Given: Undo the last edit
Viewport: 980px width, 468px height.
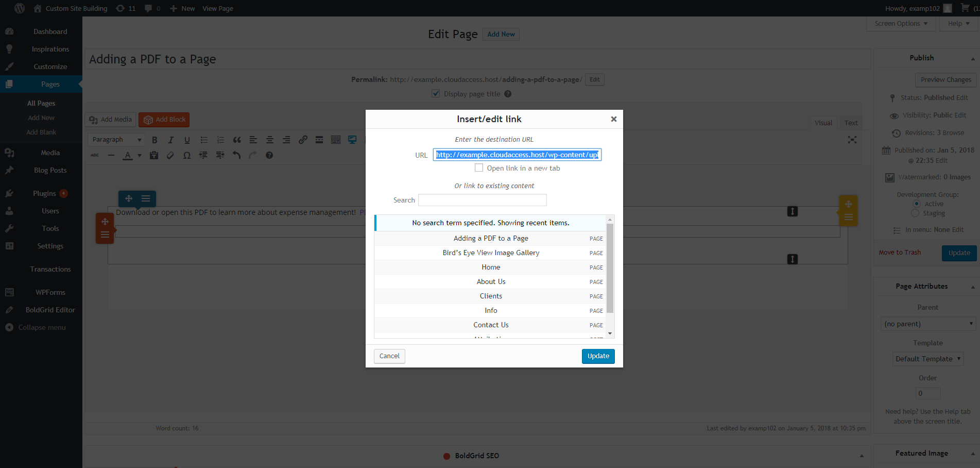Looking at the screenshot, I should click(x=236, y=155).
